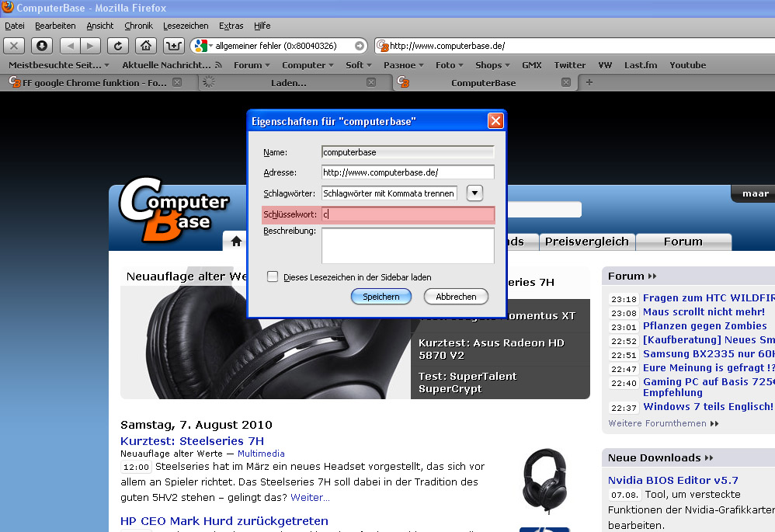Open the Hilfe menu

tap(262, 26)
